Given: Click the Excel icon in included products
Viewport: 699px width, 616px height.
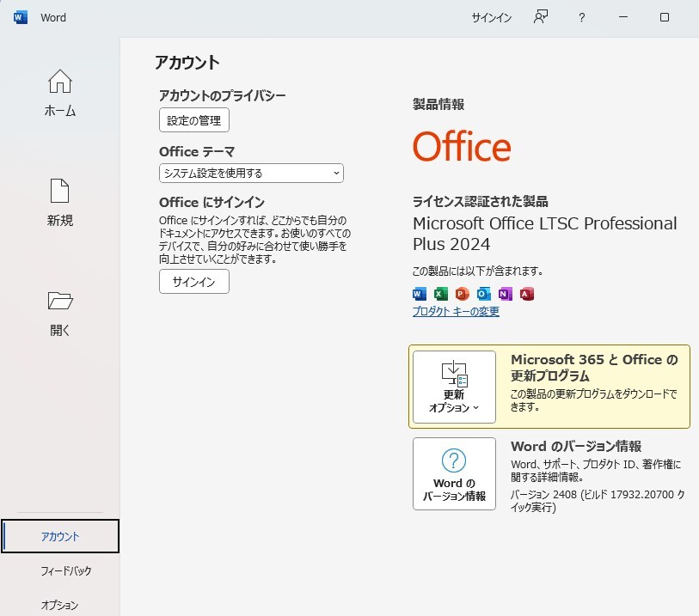Looking at the screenshot, I should click(440, 294).
